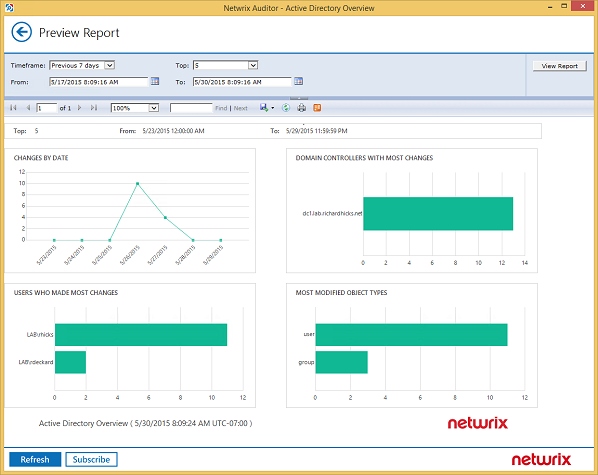Expand the Timeframe dropdown

(109, 65)
